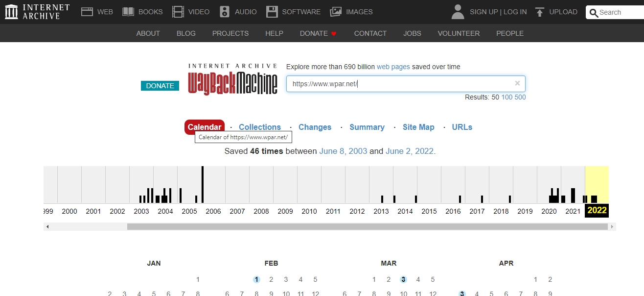Open JOBS in the navigation bar

pyautogui.click(x=412, y=33)
